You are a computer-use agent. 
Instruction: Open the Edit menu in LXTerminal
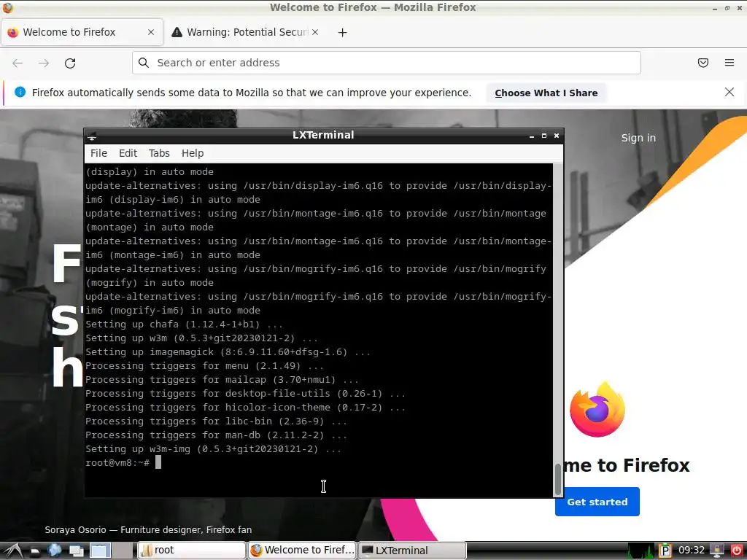point(128,153)
